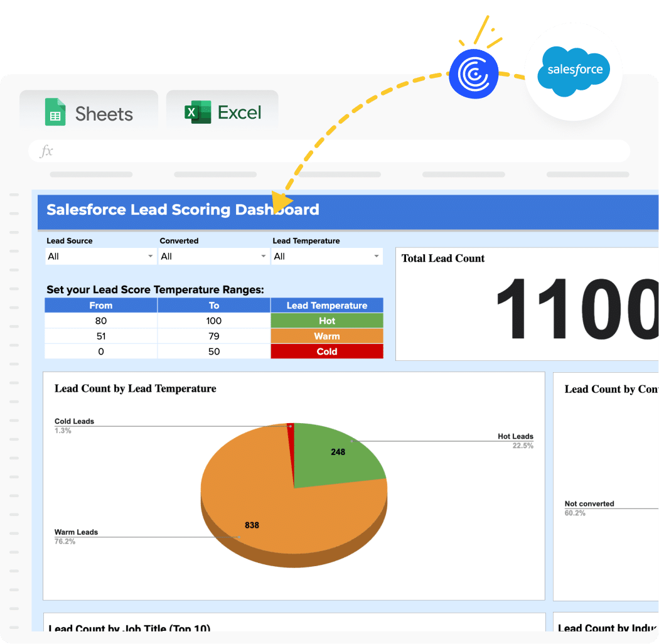Click the 76.2% Warm Leads percentage
The width and height of the screenshot is (659, 644).
65,542
